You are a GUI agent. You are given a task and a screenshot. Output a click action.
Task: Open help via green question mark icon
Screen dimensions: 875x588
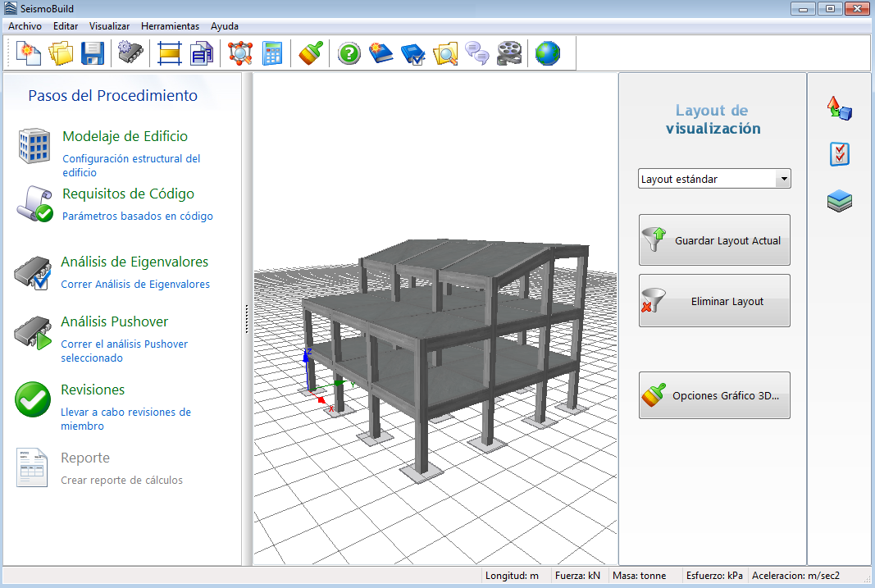coord(349,54)
